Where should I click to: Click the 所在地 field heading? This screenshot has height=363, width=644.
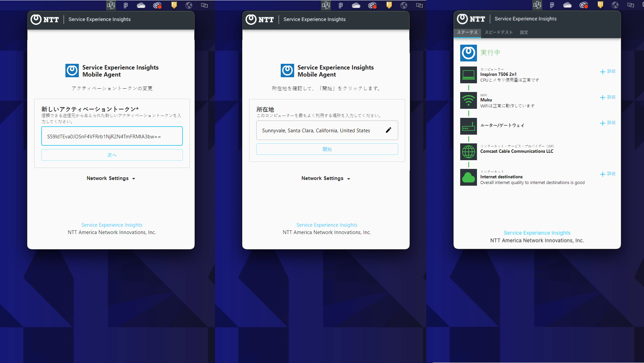tap(265, 109)
